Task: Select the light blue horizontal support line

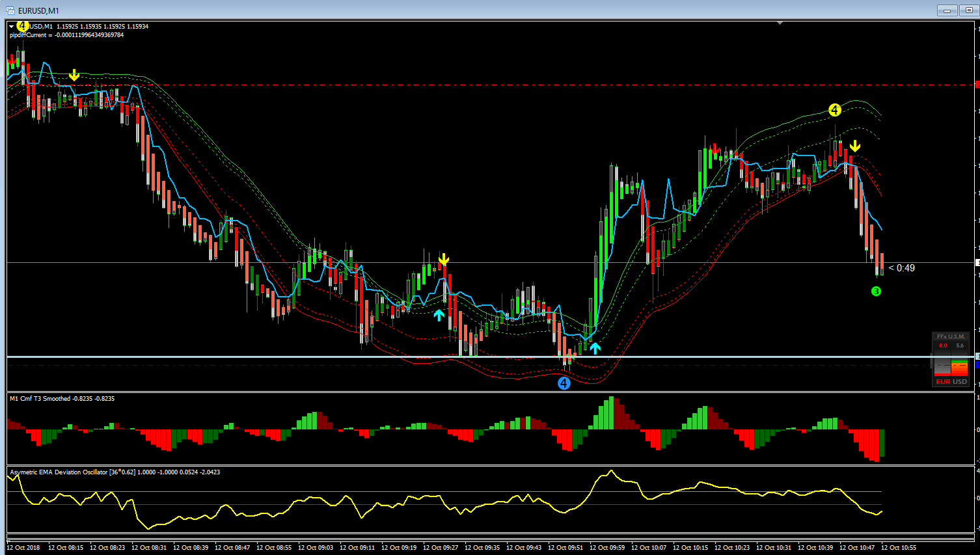Action: (491, 357)
